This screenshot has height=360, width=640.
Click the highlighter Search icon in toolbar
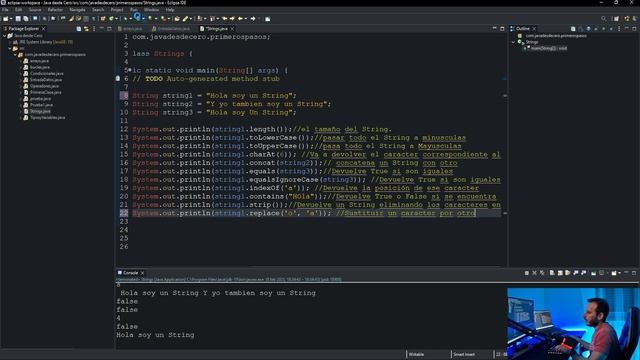point(186,18)
